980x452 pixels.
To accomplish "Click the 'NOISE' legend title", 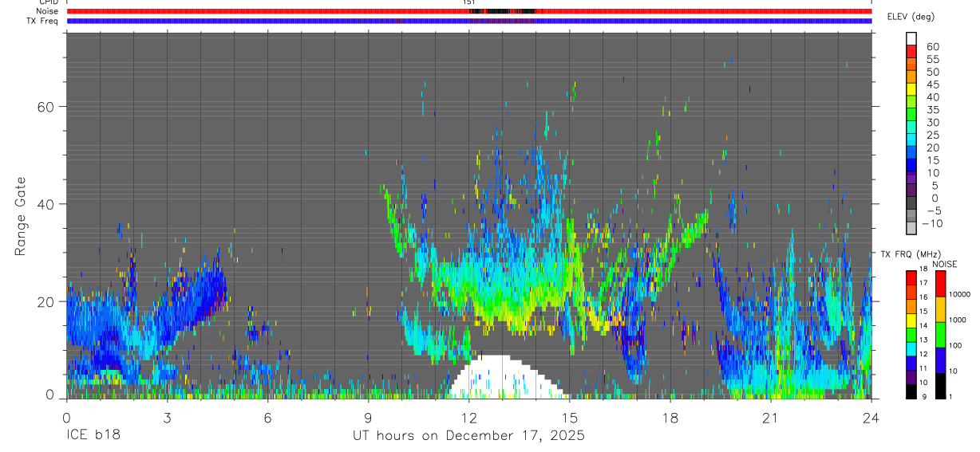I will point(944,264).
